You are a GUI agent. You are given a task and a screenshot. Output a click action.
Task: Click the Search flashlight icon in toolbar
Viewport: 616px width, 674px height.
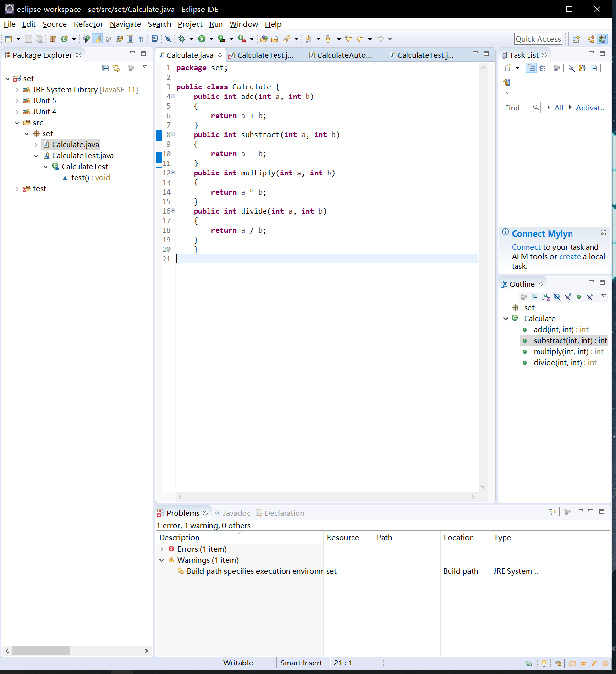point(286,39)
